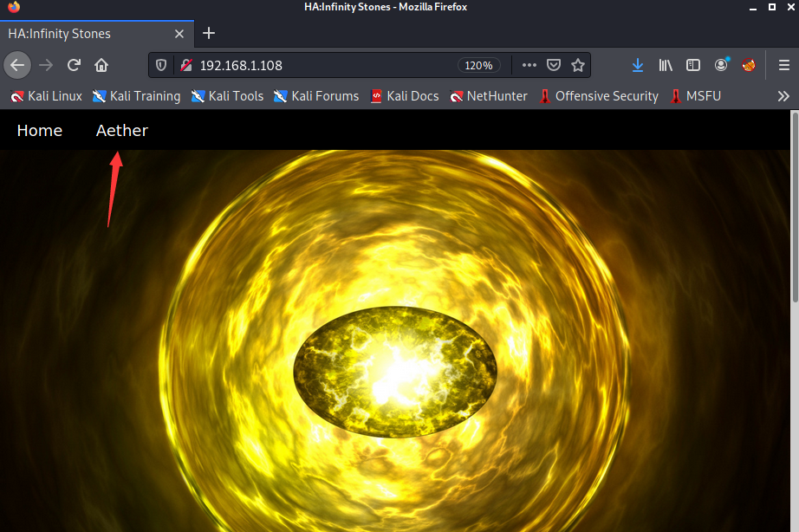Open MSFU bookmark
The height and width of the screenshot is (532, 799).
696,96
